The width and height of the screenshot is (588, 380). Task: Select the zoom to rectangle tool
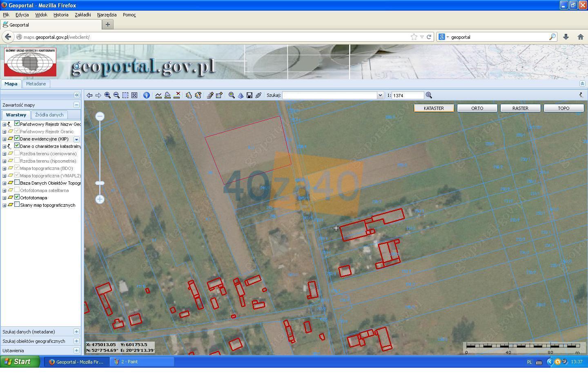tap(125, 95)
